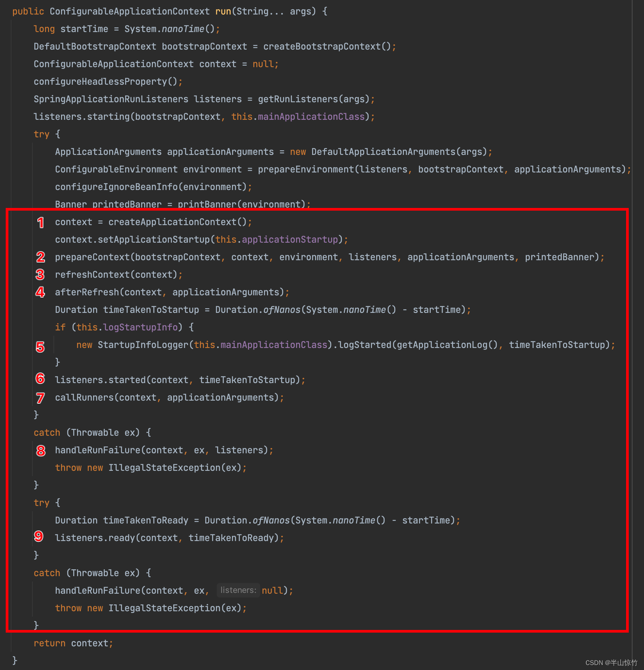Select the startTime variable in its 'long' declaration
Image resolution: width=644 pixels, height=670 pixels.
pyautogui.click(x=84, y=29)
